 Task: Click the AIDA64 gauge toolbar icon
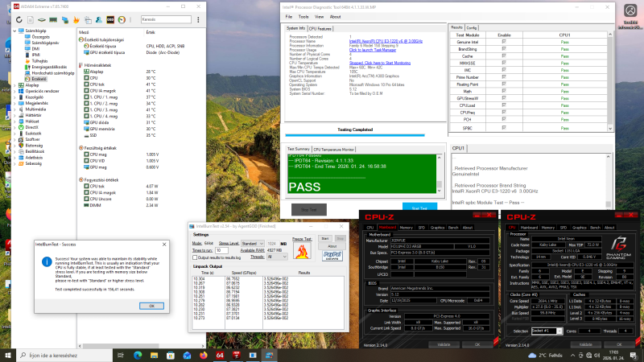122,19
